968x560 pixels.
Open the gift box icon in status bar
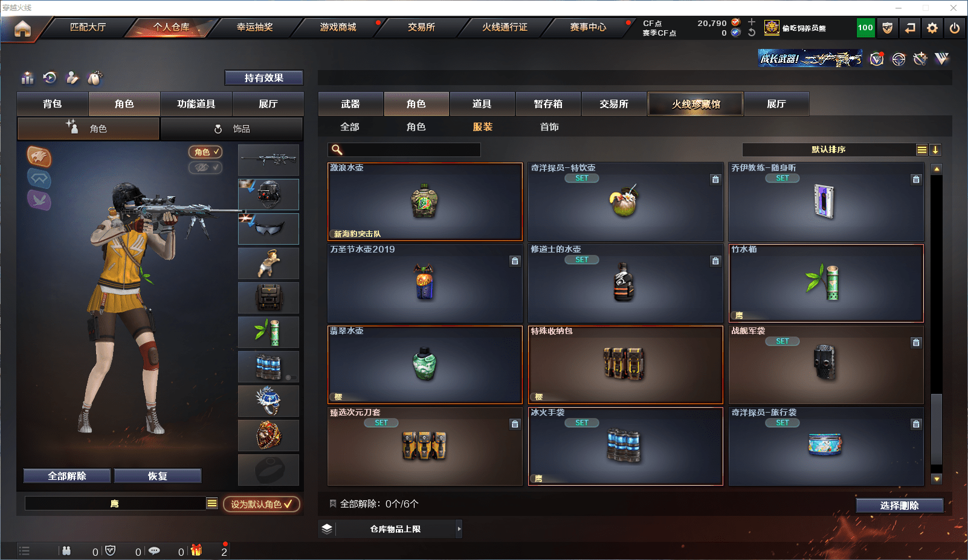pyautogui.click(x=196, y=550)
